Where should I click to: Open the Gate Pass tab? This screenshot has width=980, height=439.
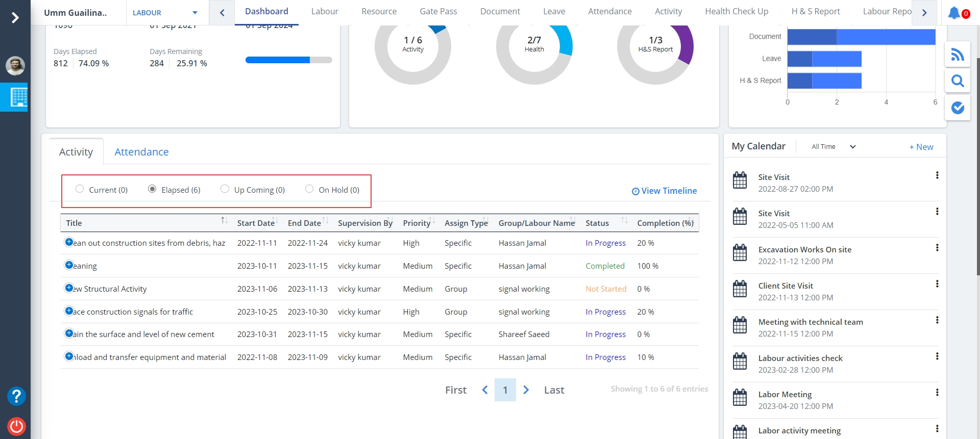tap(438, 11)
